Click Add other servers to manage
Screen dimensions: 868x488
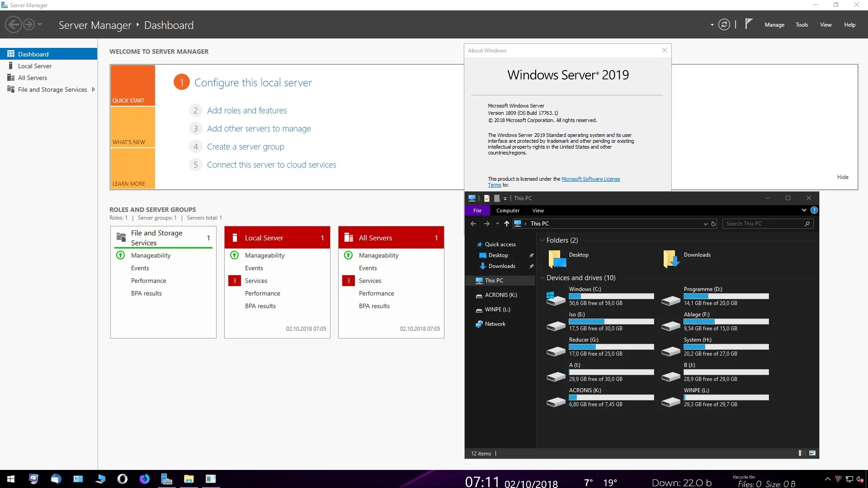pyautogui.click(x=259, y=128)
